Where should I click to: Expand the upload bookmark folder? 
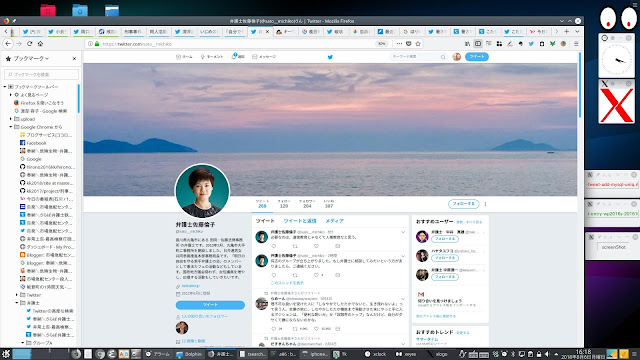pos(11,119)
